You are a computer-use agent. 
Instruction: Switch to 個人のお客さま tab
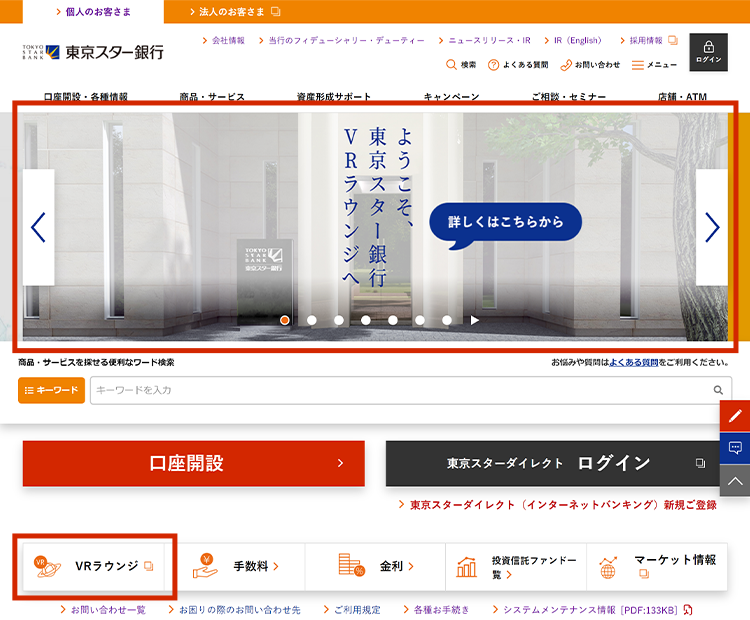pyautogui.click(x=93, y=11)
